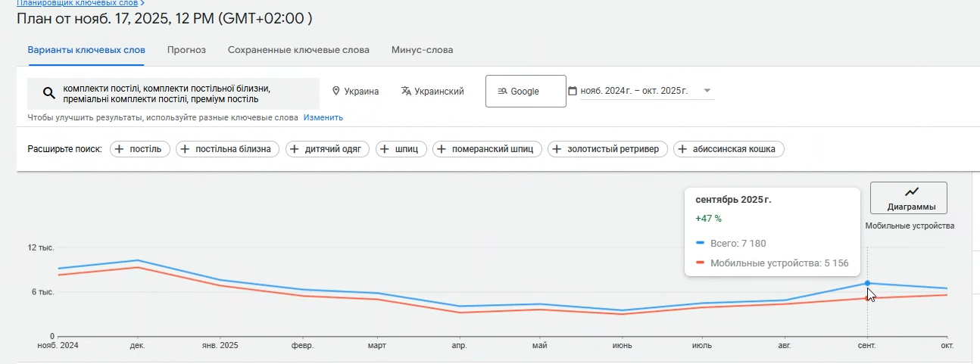Click the calendar icon by date range

pyautogui.click(x=573, y=91)
